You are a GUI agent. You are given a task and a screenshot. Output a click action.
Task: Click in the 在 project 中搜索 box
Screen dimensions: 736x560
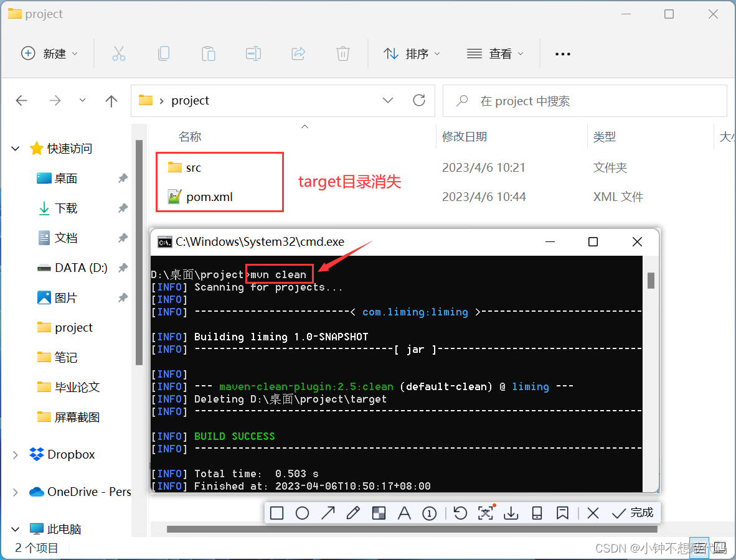click(x=585, y=101)
